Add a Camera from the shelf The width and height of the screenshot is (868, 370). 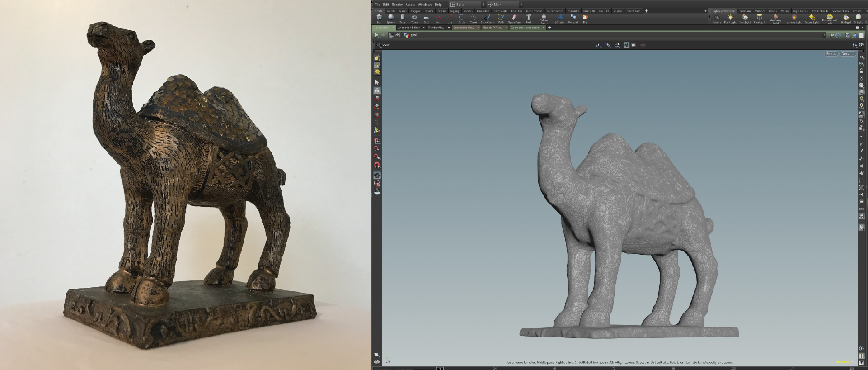[x=717, y=18]
